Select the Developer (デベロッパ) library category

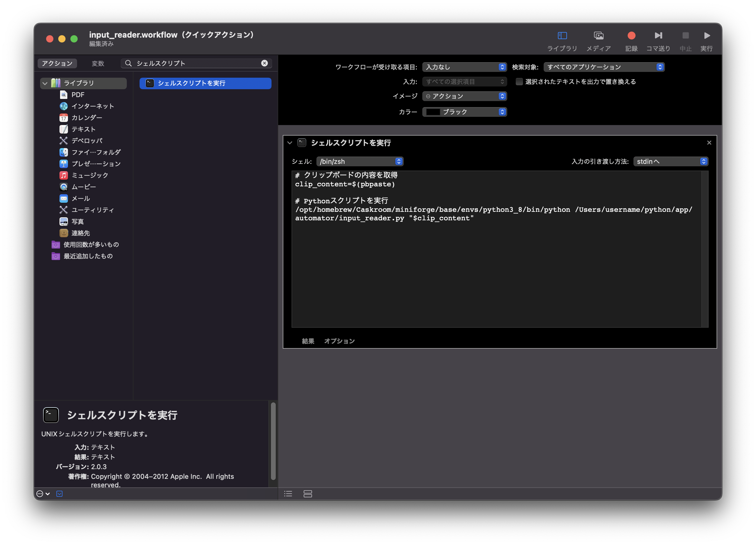[87, 141]
